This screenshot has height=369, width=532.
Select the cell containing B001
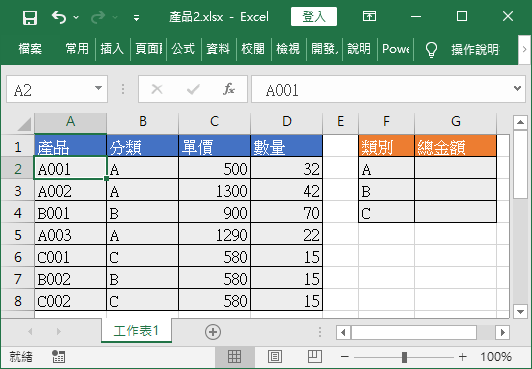(x=71, y=213)
